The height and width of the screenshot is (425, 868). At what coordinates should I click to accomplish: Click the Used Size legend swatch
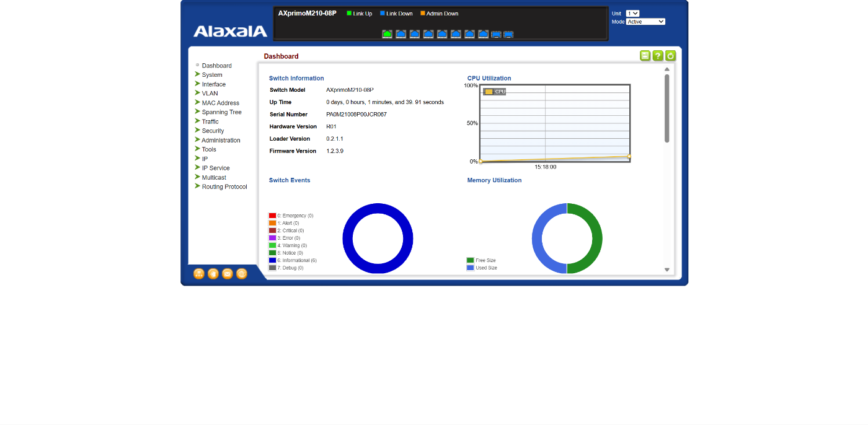pyautogui.click(x=470, y=268)
